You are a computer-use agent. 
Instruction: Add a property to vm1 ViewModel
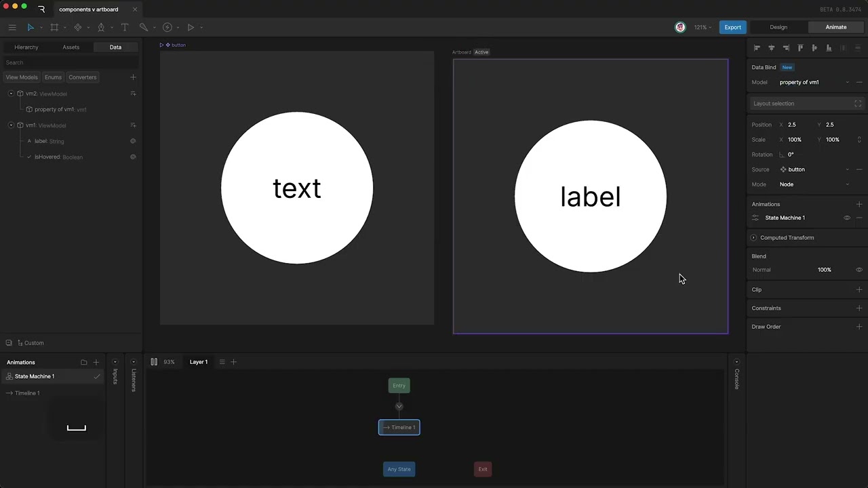(133, 125)
